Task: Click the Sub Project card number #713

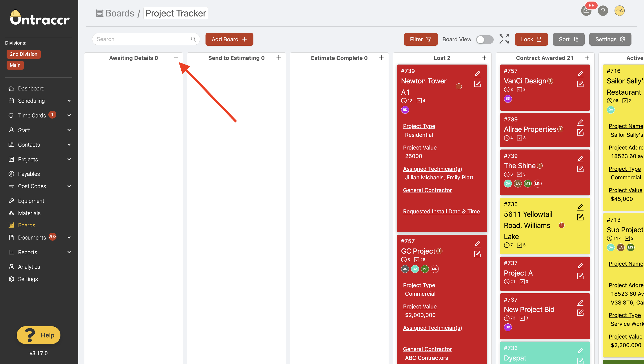Action: tap(613, 220)
